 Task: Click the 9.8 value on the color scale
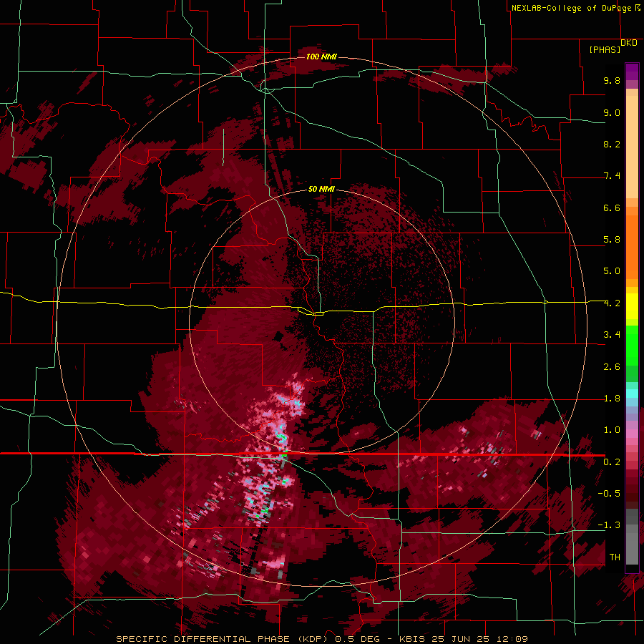tap(612, 80)
